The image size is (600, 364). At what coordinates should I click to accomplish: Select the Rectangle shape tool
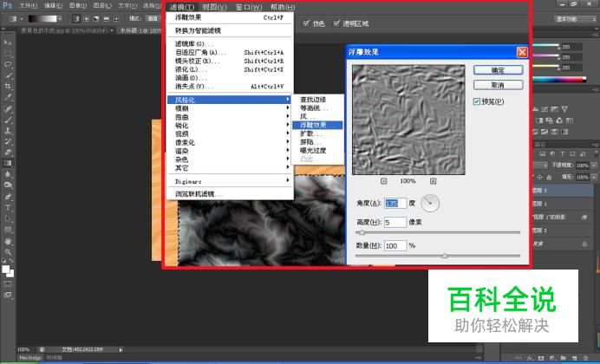8,230
